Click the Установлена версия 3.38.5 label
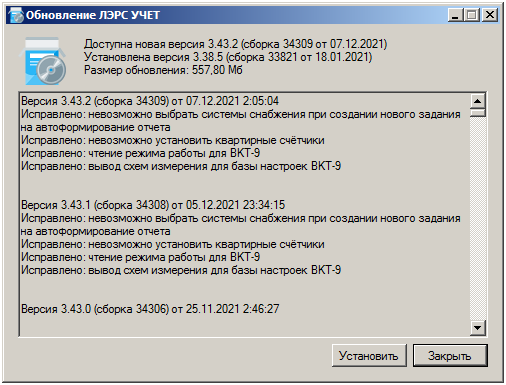 (x=228, y=57)
